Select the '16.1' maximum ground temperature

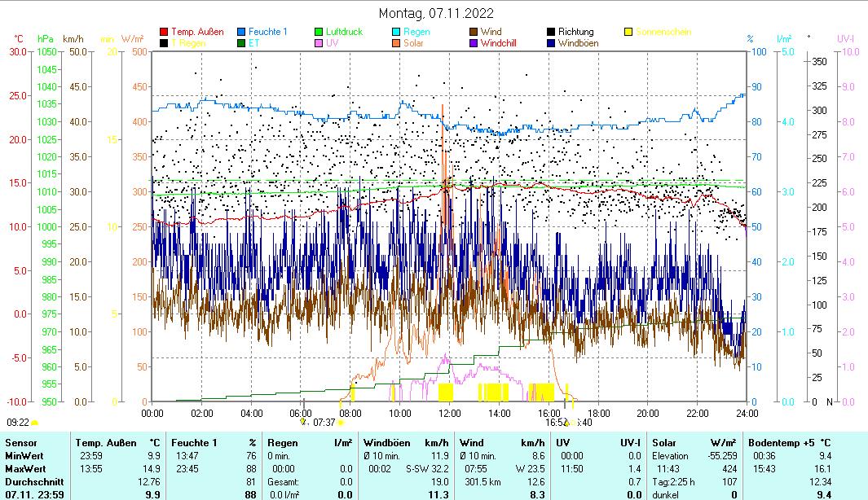pyautogui.click(x=824, y=469)
